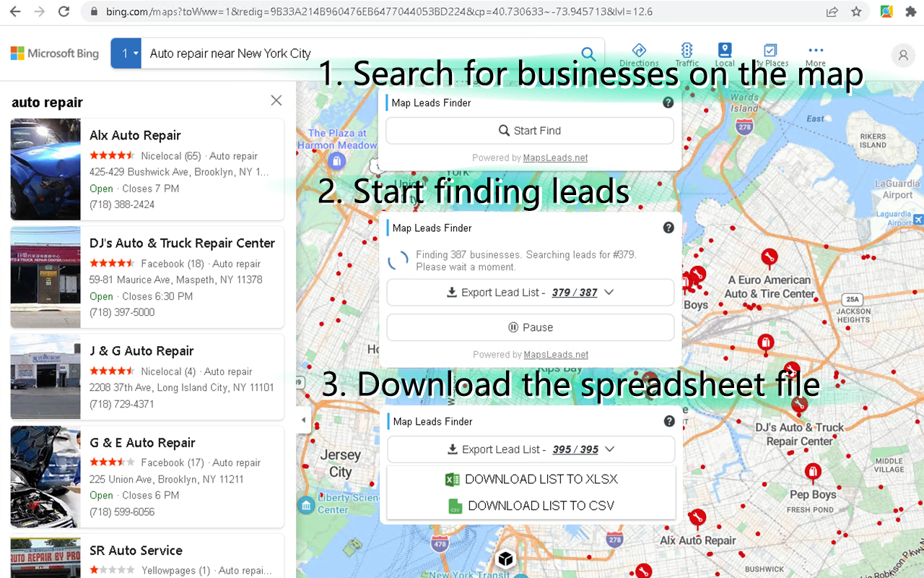Viewport: 924px width, 578px height.
Task: Open the account profile icon
Action: point(903,55)
